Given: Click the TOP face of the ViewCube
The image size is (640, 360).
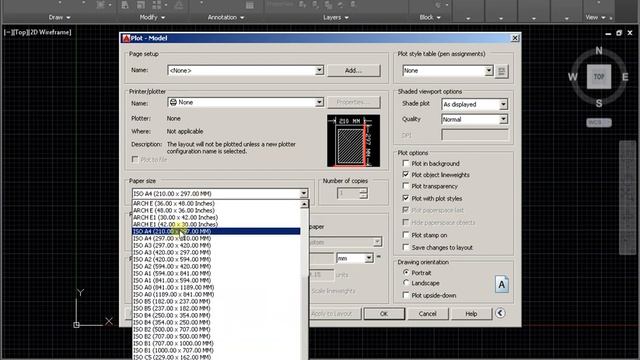Looking at the screenshot, I should (599, 76).
